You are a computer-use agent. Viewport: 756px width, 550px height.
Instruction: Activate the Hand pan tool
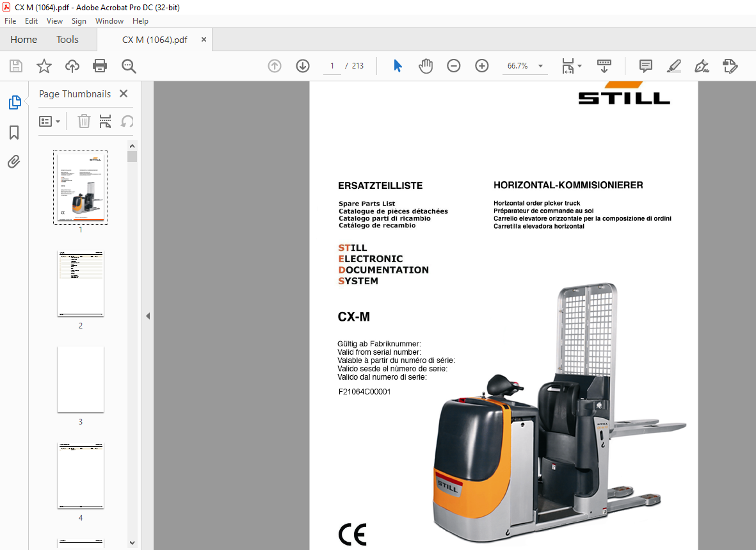[426, 65]
